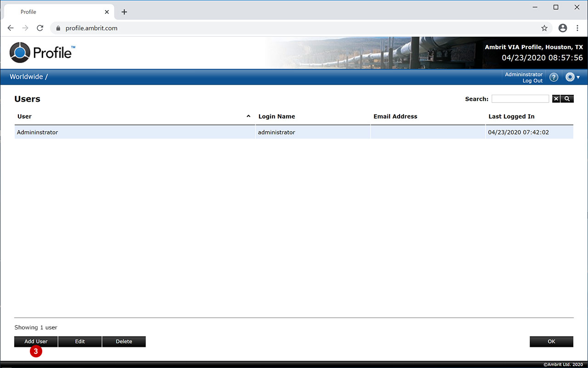The height and width of the screenshot is (368, 588).
Task: Sort by Login Name column
Action: [277, 116]
